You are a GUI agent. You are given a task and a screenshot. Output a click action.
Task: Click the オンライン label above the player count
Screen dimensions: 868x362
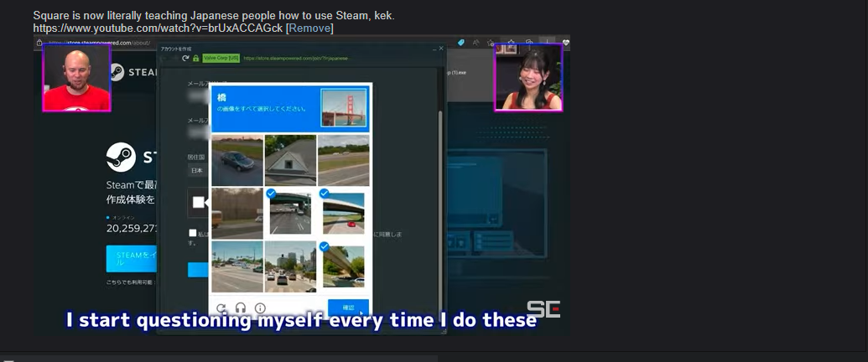click(122, 218)
